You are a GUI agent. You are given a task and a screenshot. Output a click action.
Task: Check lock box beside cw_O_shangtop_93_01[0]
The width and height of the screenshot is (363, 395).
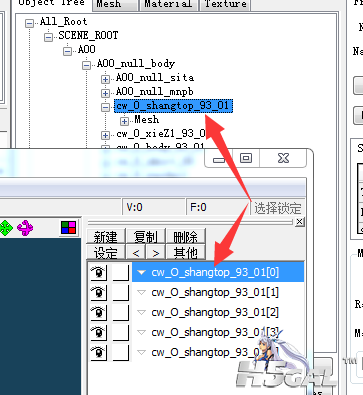[x=120, y=272]
